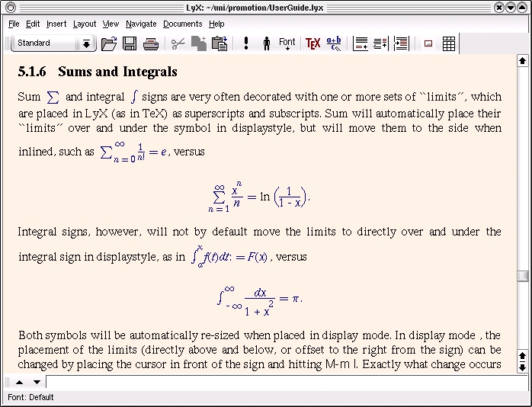The height and width of the screenshot is (407, 532).
Task: Click the text "M-m l" key binding
Action: click(341, 364)
